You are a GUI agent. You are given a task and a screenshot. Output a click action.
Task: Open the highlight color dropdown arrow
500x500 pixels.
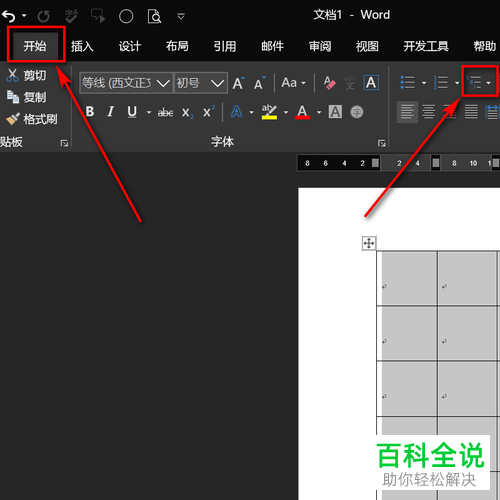pyautogui.click(x=286, y=113)
